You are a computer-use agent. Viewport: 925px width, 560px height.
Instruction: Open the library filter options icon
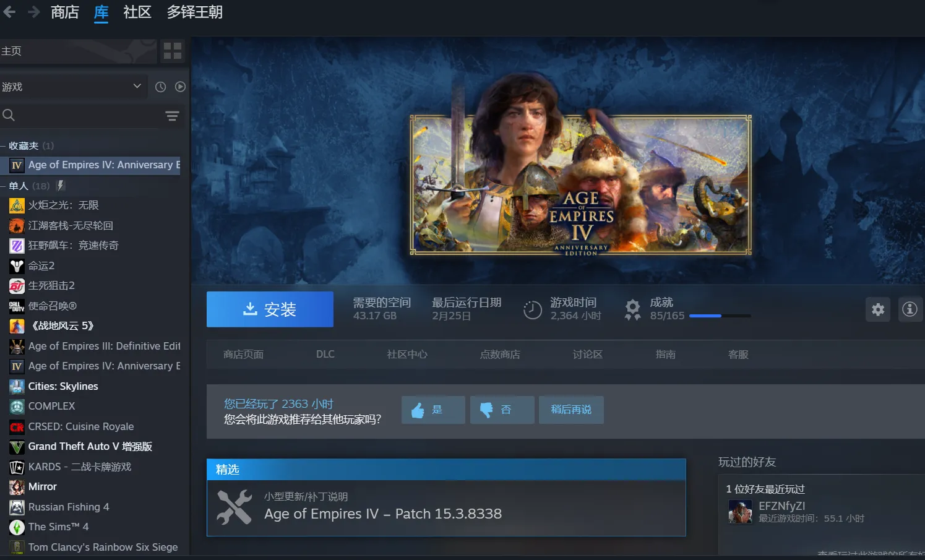pyautogui.click(x=172, y=116)
